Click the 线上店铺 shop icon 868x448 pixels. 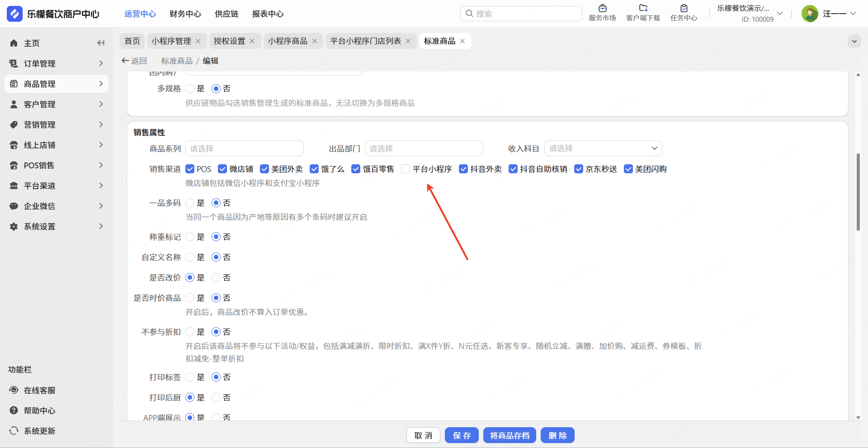14,145
